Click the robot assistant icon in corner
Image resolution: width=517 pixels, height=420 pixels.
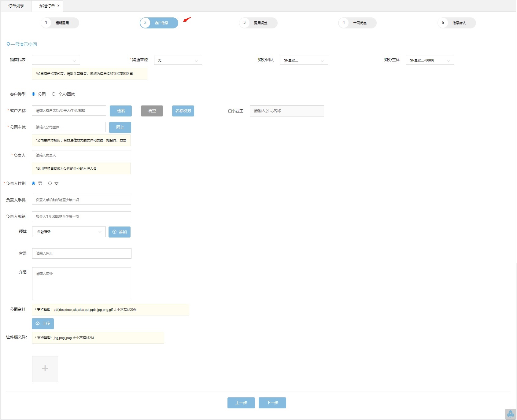point(510,414)
